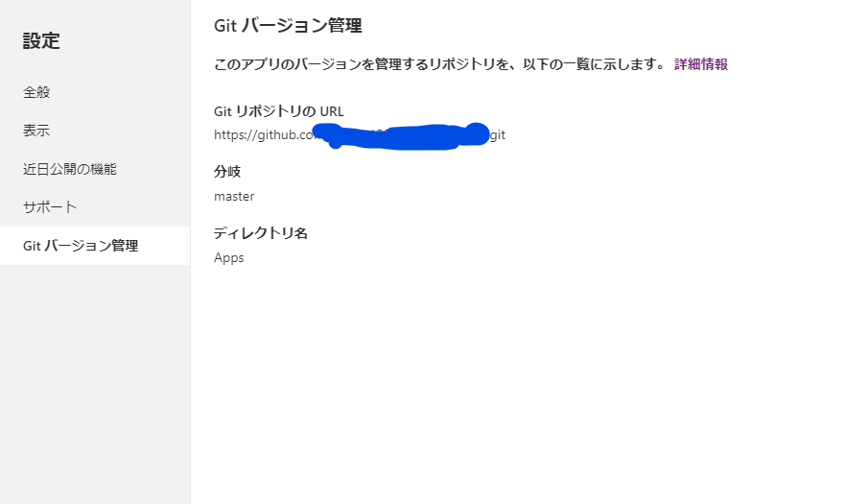The height and width of the screenshot is (504, 868).
Task: Click the empty gray sidebar area
Action: point(95,382)
